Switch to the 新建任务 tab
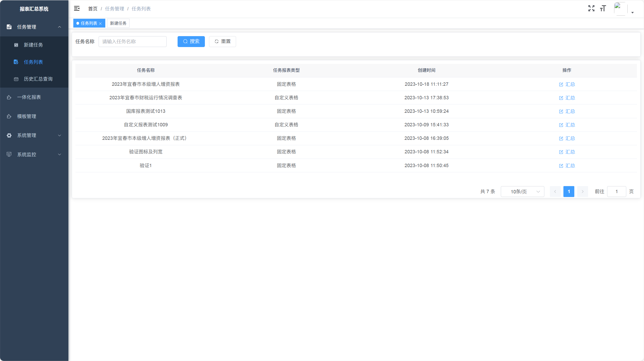The width and height of the screenshot is (644, 361). (118, 23)
